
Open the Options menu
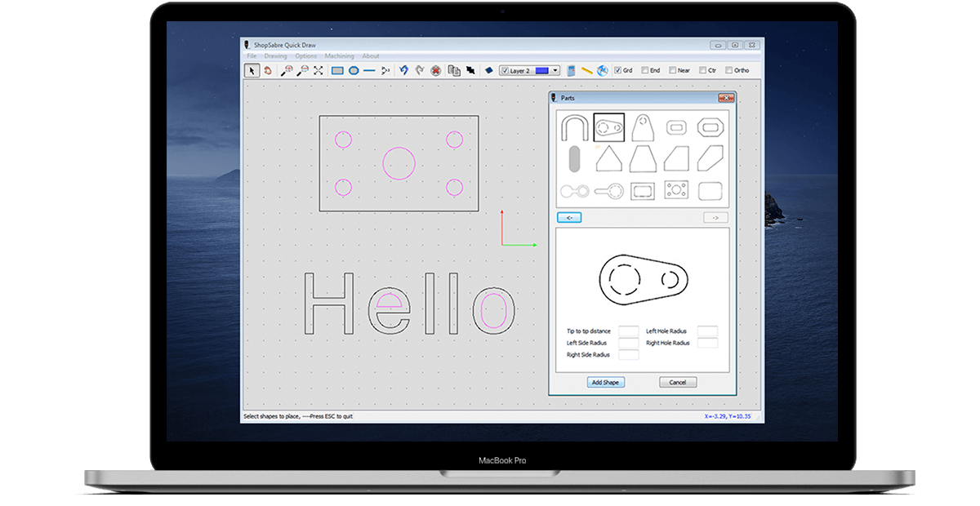point(306,56)
